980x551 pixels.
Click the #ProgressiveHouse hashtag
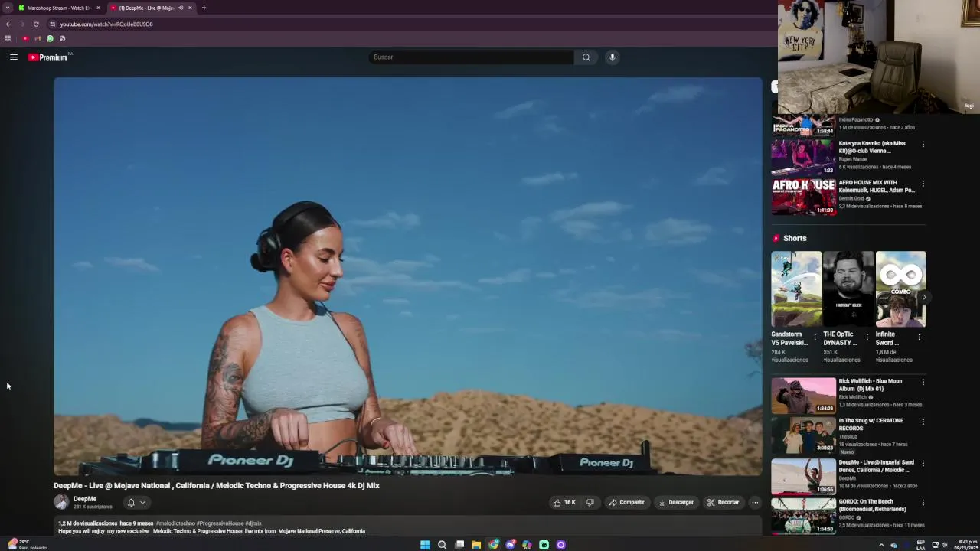pyautogui.click(x=220, y=523)
